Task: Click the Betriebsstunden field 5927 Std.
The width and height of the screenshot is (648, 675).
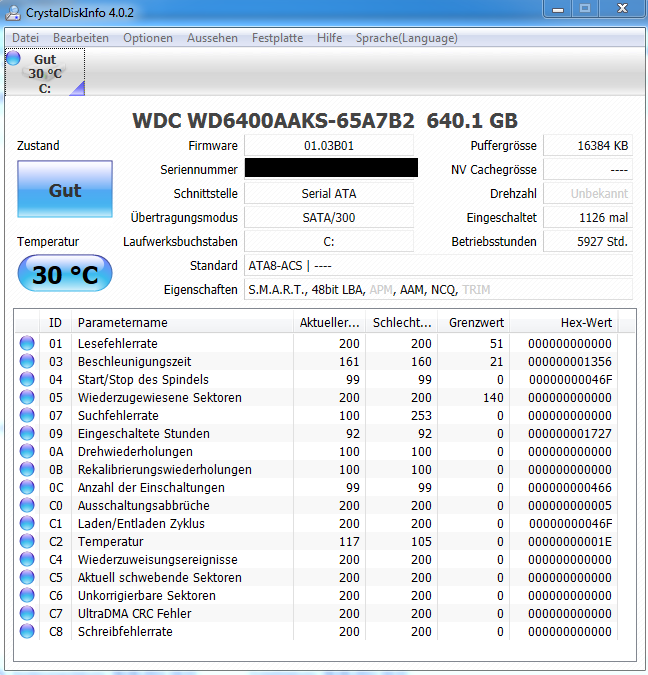Action: (588, 242)
